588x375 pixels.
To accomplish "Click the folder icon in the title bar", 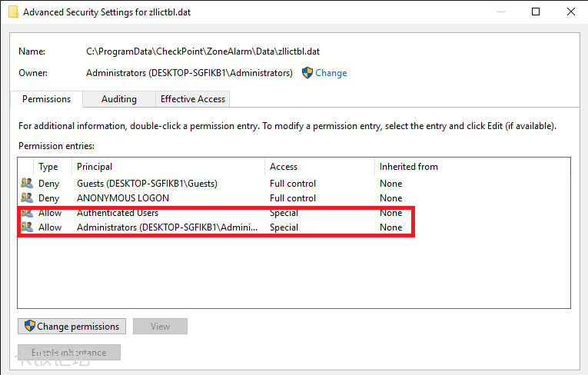I will click(x=13, y=12).
